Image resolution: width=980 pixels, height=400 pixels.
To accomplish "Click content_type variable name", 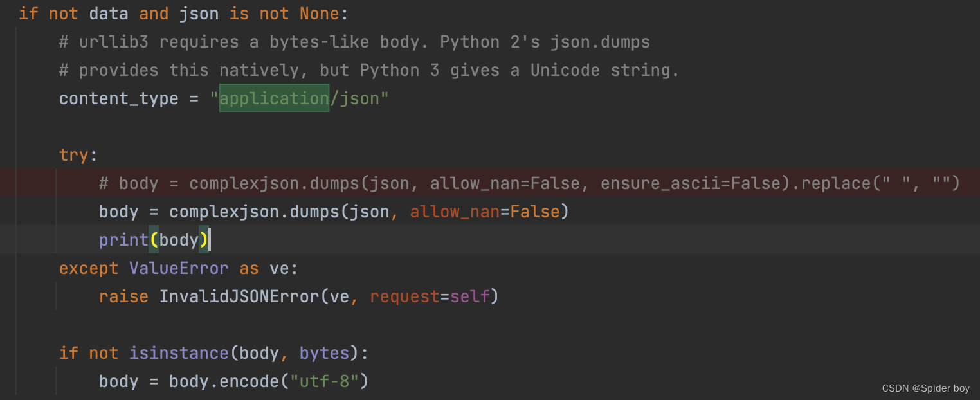I will pos(119,98).
